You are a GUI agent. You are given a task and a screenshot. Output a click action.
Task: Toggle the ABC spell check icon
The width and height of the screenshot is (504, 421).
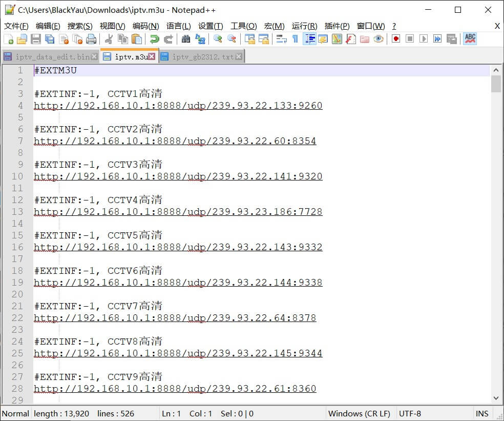[x=470, y=39]
